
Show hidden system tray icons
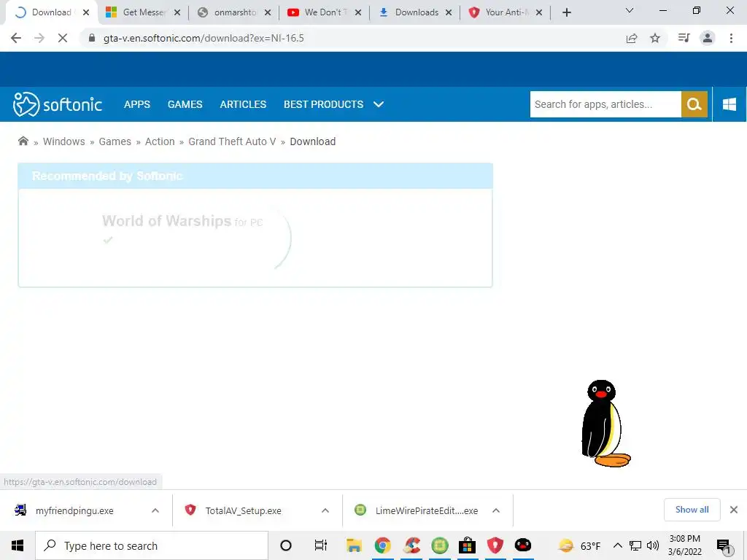pos(617,545)
